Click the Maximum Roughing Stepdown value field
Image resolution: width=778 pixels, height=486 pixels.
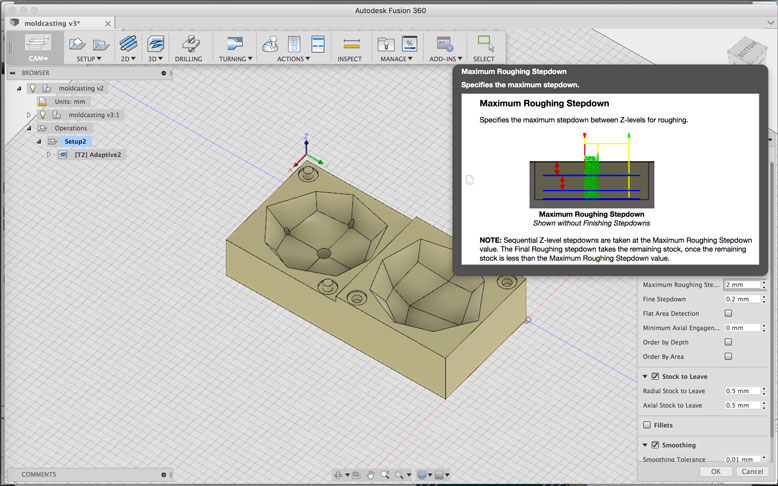click(742, 284)
